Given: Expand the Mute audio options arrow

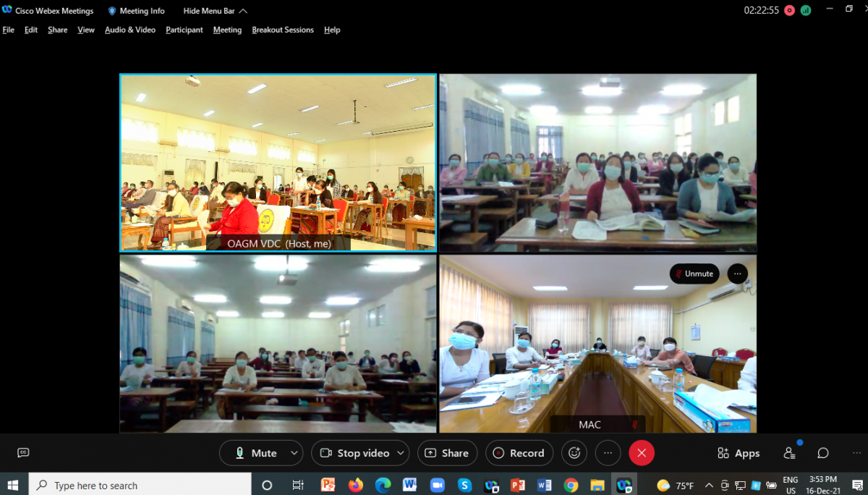Looking at the screenshot, I should coord(294,453).
